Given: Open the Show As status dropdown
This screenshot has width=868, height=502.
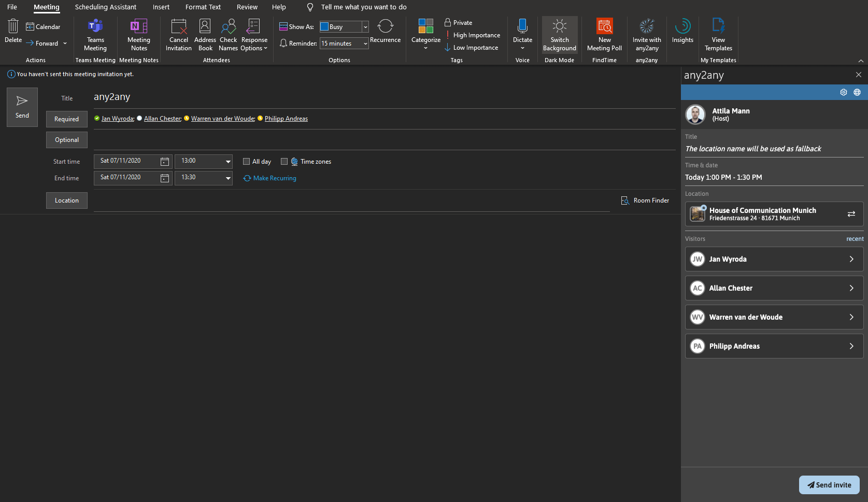Looking at the screenshot, I should pos(365,26).
